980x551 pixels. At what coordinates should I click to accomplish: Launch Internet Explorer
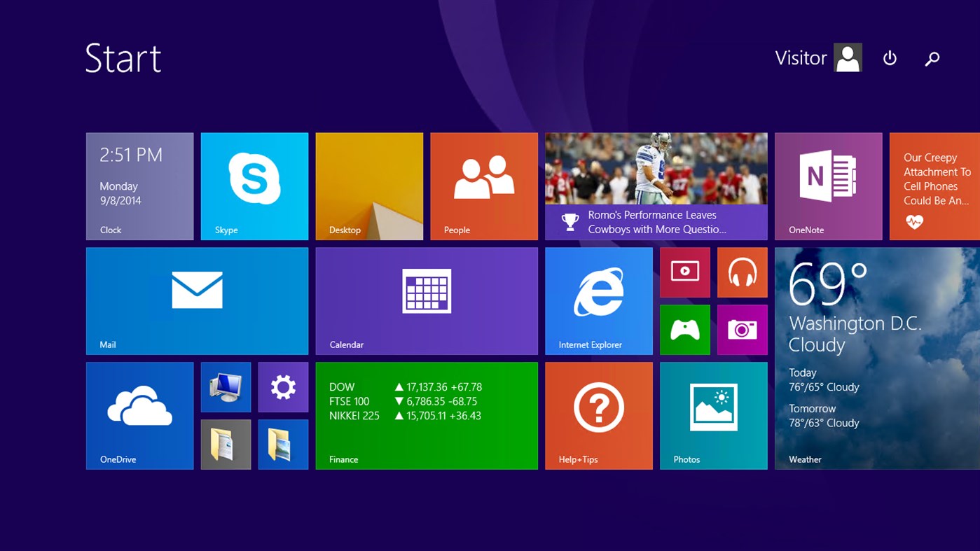click(x=599, y=300)
